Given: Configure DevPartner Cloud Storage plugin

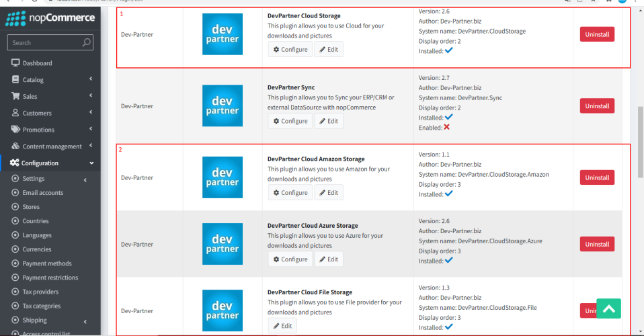Looking at the screenshot, I should (290, 49).
